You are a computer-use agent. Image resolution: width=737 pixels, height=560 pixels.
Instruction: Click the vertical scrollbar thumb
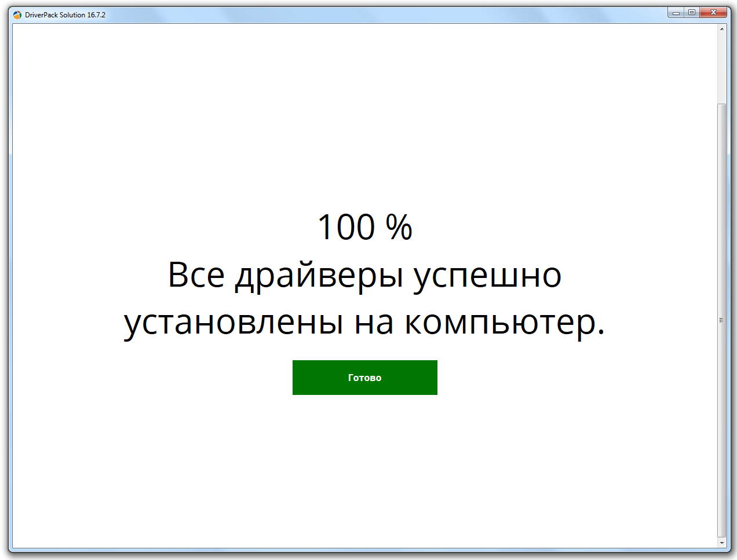(721, 232)
